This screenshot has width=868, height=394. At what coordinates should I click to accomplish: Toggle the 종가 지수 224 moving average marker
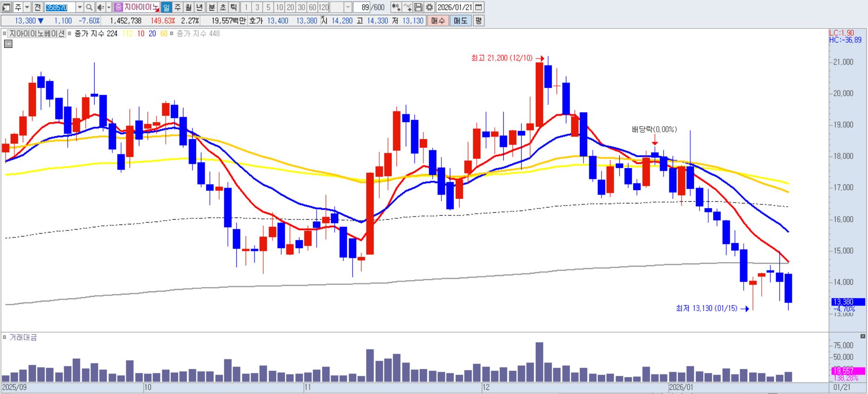70,34
